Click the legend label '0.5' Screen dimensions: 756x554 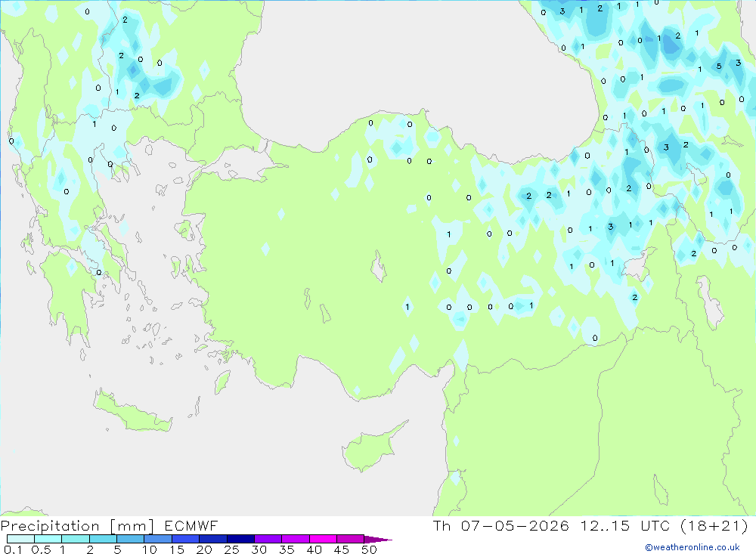click(x=41, y=549)
